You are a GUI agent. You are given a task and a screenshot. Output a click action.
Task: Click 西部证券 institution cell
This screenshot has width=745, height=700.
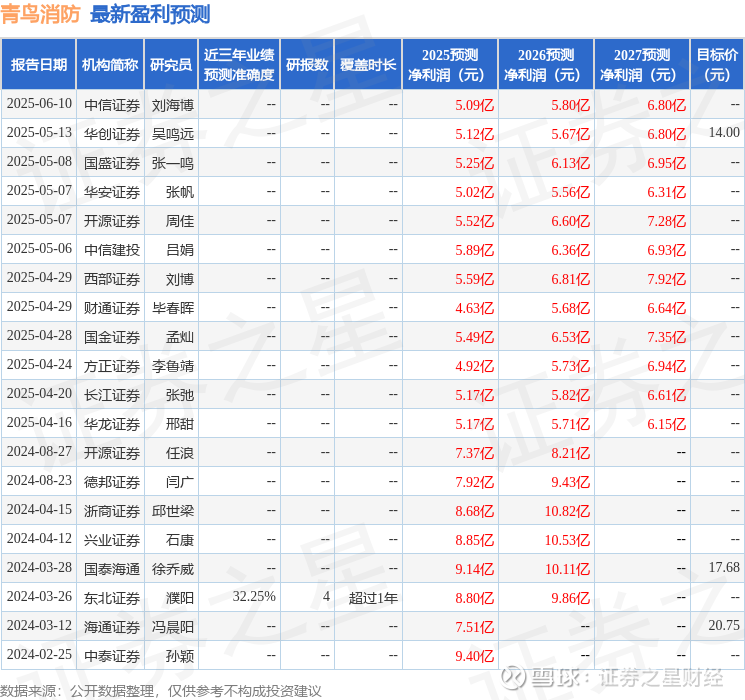point(112,279)
